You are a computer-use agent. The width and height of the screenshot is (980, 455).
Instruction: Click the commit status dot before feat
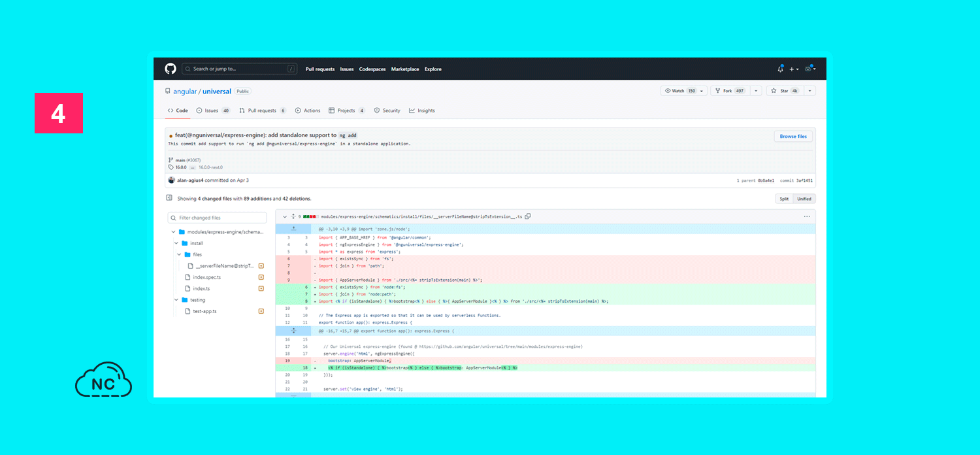(x=171, y=136)
